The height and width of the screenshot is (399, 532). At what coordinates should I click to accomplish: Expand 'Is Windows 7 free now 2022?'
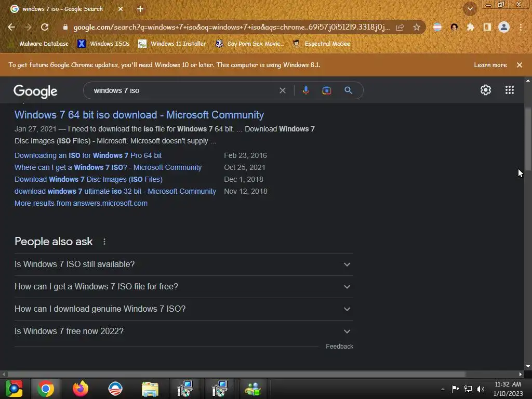click(x=184, y=331)
